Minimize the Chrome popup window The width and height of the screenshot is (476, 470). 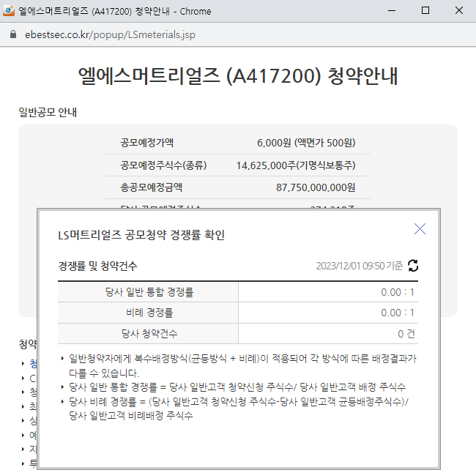click(392, 11)
